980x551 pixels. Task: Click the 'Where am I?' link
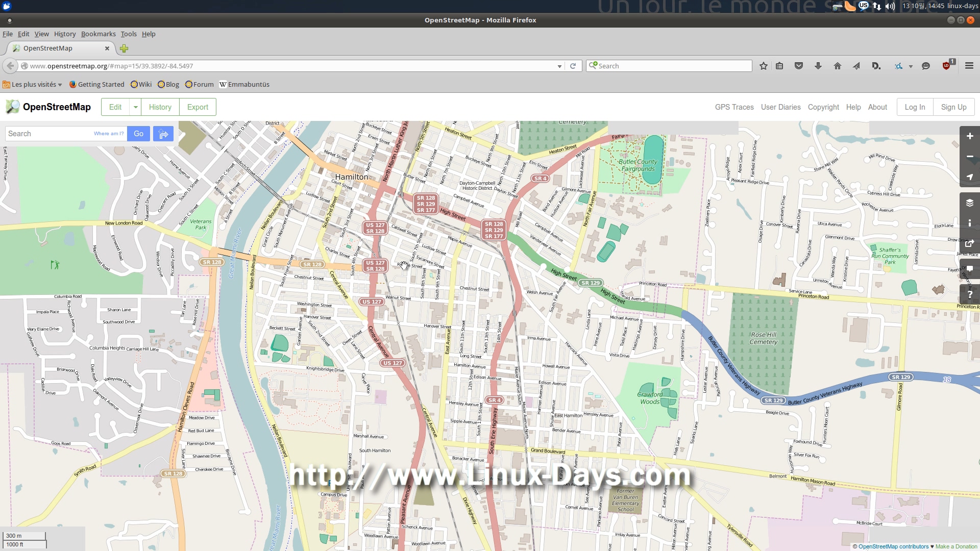click(109, 134)
